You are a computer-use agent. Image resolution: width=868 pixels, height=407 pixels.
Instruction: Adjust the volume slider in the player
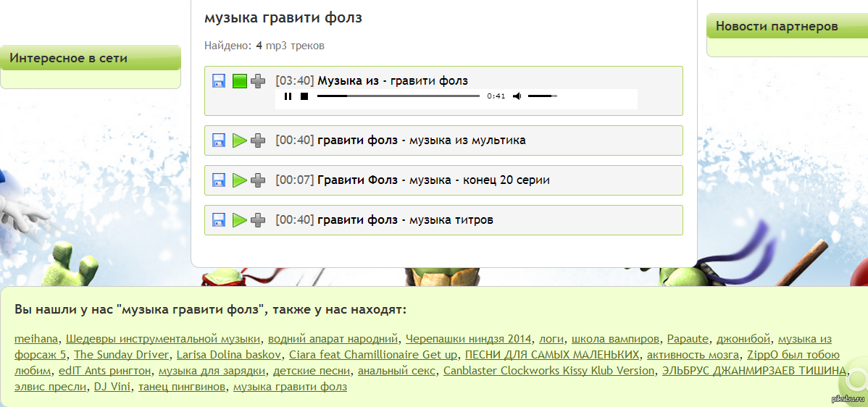pyautogui.click(x=542, y=96)
